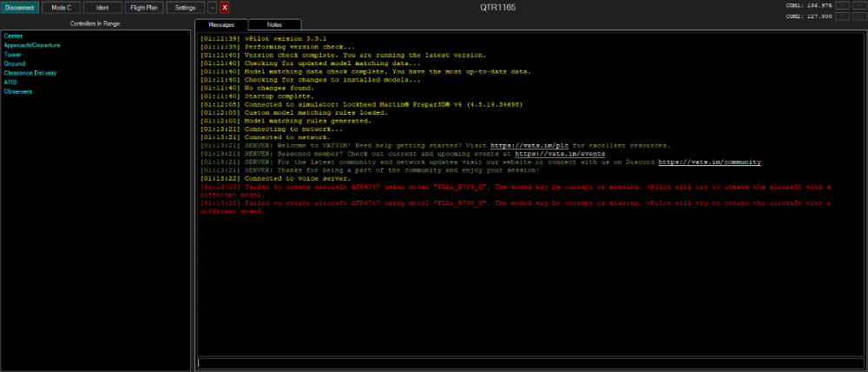Switch to the Notes tab
The image size is (868, 372).
pyautogui.click(x=274, y=24)
